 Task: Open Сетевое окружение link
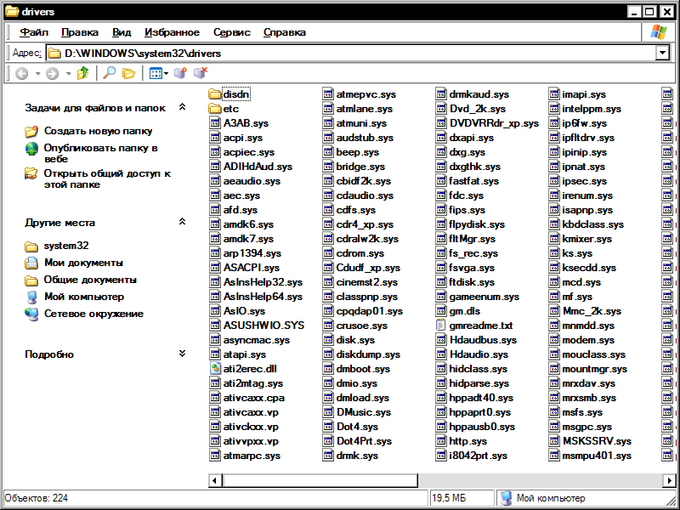click(x=94, y=314)
